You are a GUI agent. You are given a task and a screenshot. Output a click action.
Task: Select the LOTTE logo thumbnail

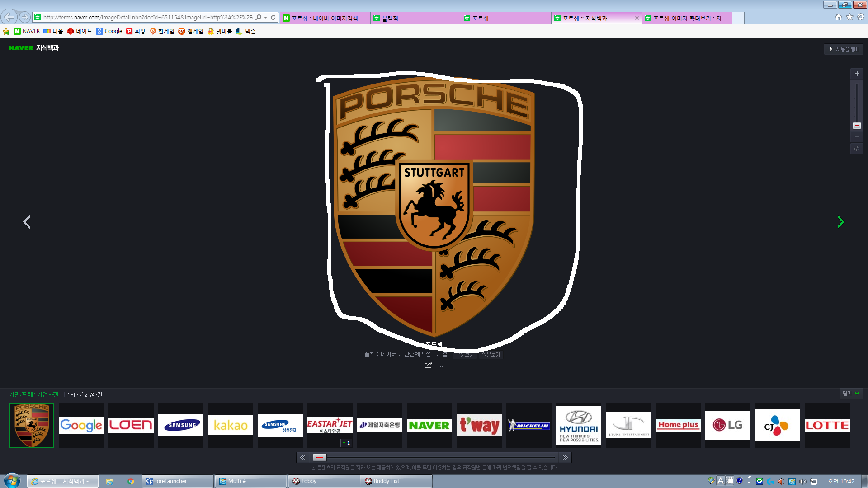pyautogui.click(x=827, y=425)
